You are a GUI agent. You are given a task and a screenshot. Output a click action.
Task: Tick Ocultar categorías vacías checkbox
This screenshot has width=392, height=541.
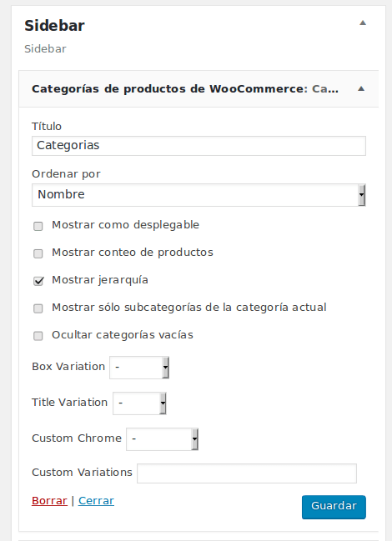click(x=38, y=336)
